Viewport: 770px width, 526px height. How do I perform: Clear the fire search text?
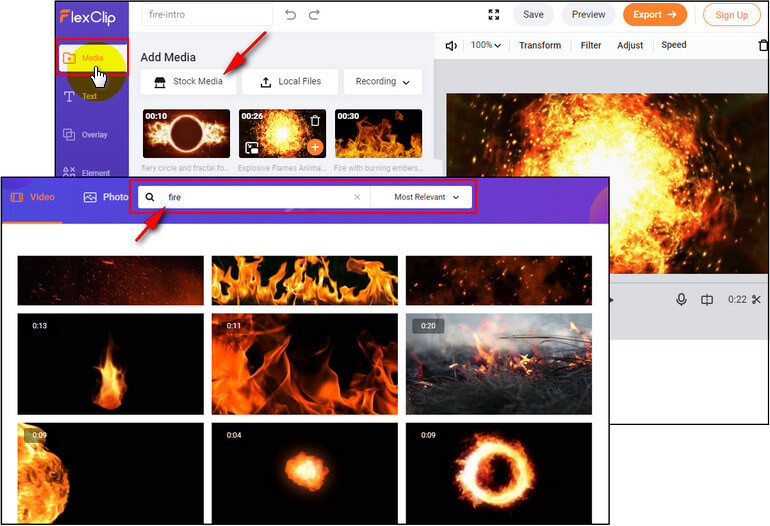357,197
